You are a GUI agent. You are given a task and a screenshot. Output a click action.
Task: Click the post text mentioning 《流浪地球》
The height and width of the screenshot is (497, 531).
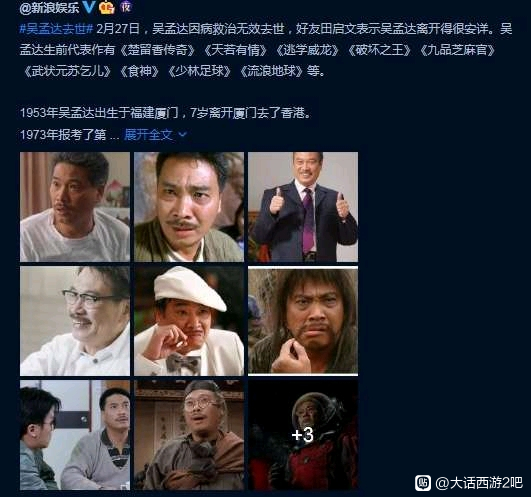271,71
